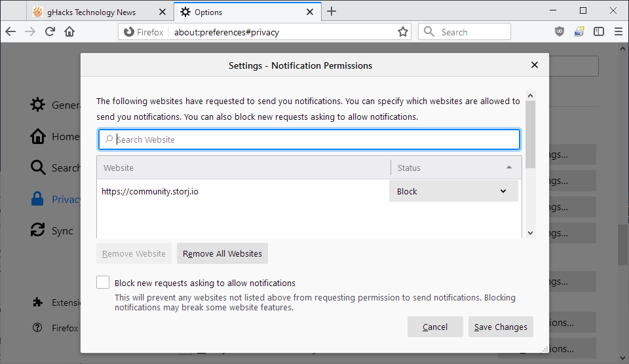The image size is (629, 364).
Task: Click the Remove Website button
Action: coord(134,253)
